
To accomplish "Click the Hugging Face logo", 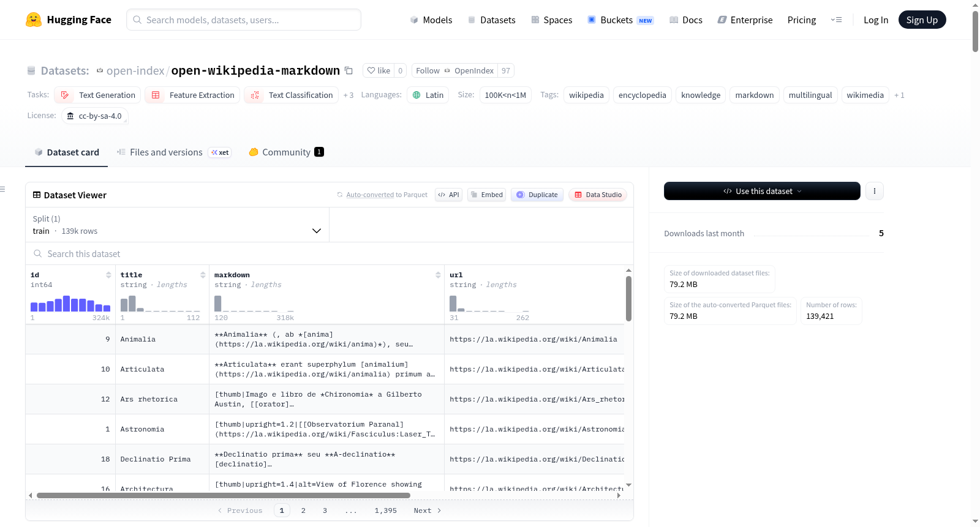I will coord(69,20).
